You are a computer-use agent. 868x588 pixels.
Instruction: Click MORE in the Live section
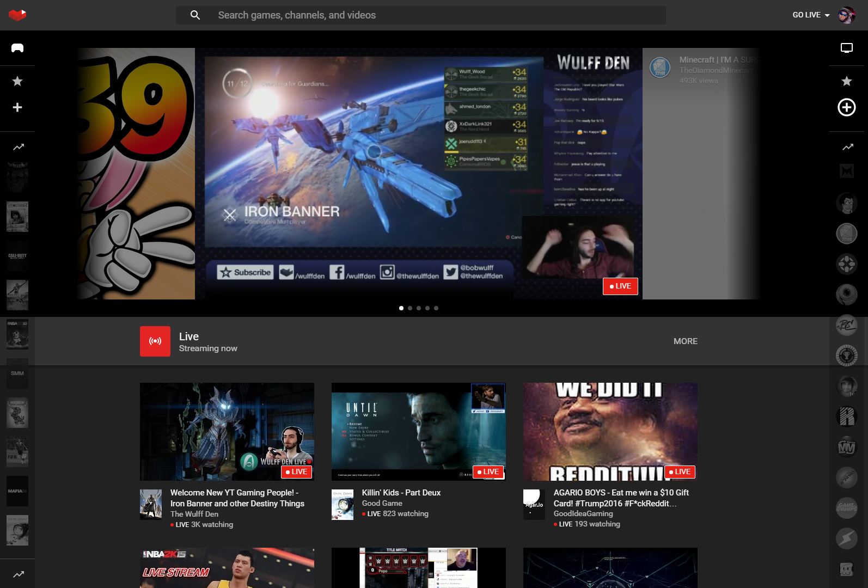(685, 341)
